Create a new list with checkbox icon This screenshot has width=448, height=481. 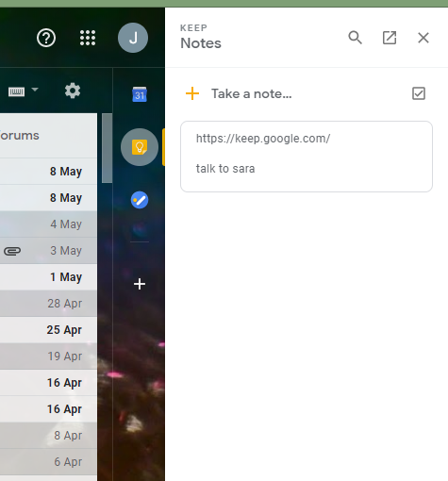[x=419, y=93]
